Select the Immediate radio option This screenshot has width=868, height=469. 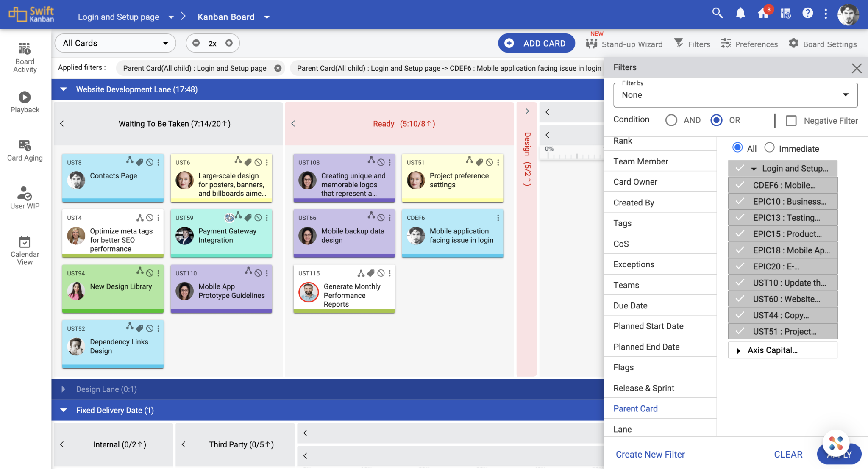pos(770,147)
